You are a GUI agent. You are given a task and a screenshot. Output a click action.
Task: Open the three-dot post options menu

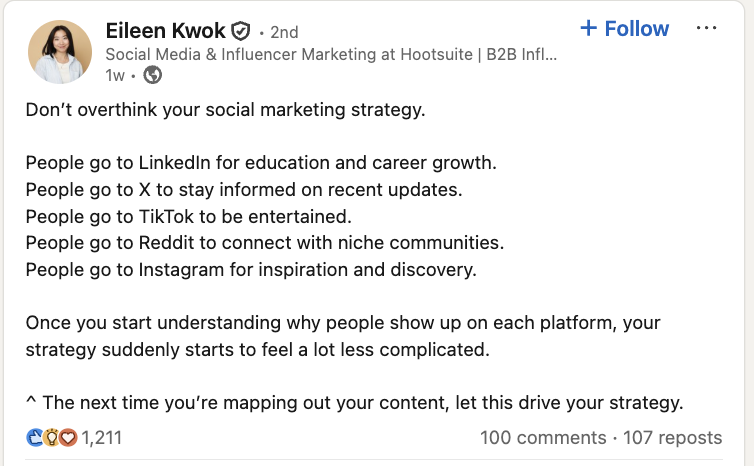[x=706, y=28]
